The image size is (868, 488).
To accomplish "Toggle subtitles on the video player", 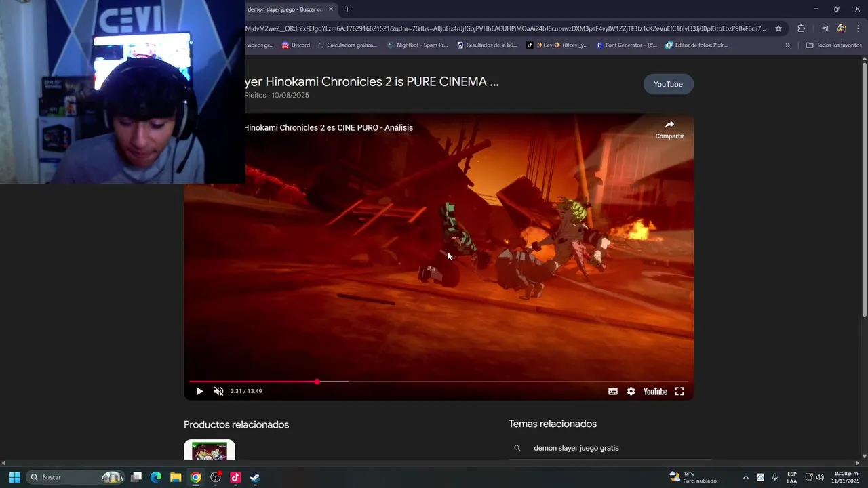I will point(613,391).
